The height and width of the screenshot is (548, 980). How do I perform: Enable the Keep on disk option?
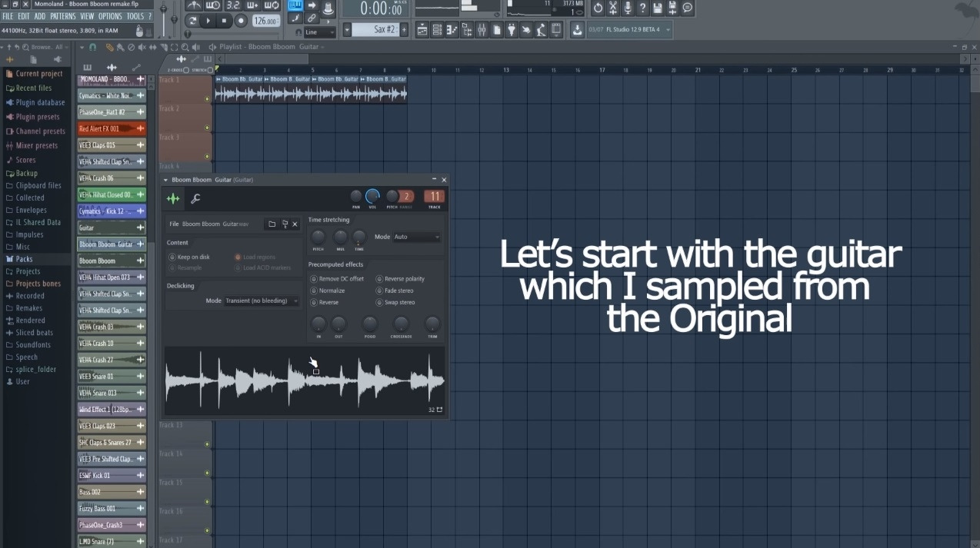point(188,257)
